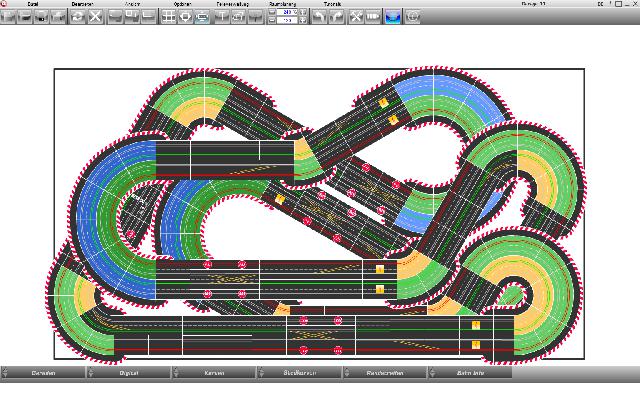The height and width of the screenshot is (400, 640).
Task: Expand the Steilkurven track parts panel
Action: pyautogui.click(x=299, y=373)
